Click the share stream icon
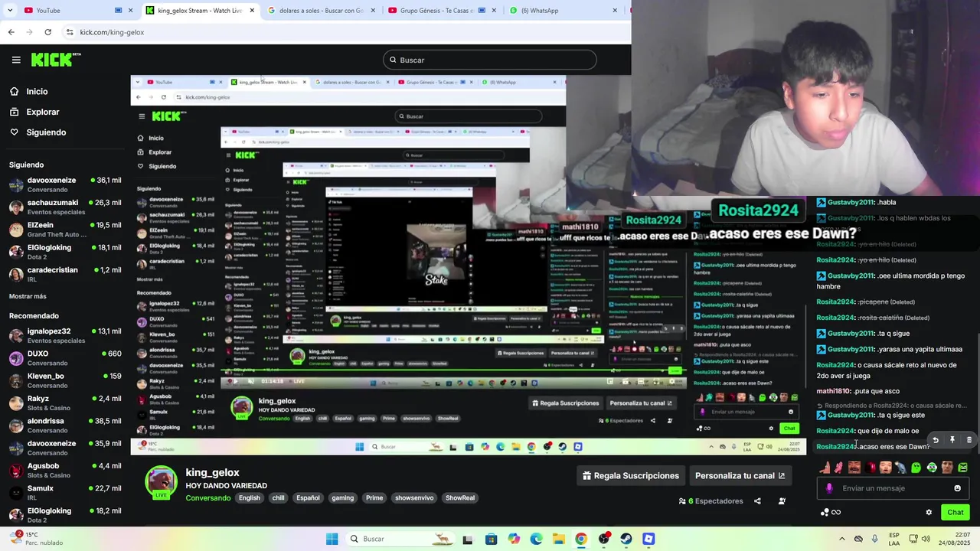Viewport: 980px width, 551px height. 757,501
